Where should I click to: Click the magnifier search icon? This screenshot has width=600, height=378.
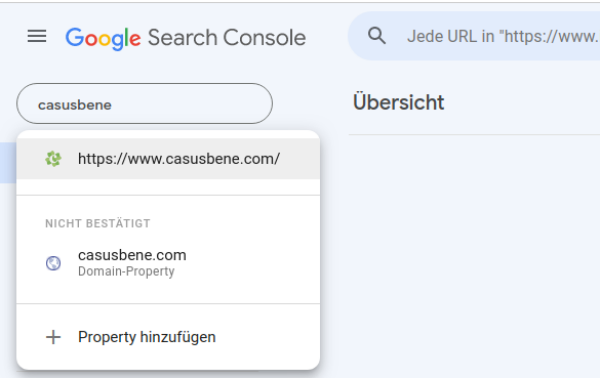tap(377, 36)
